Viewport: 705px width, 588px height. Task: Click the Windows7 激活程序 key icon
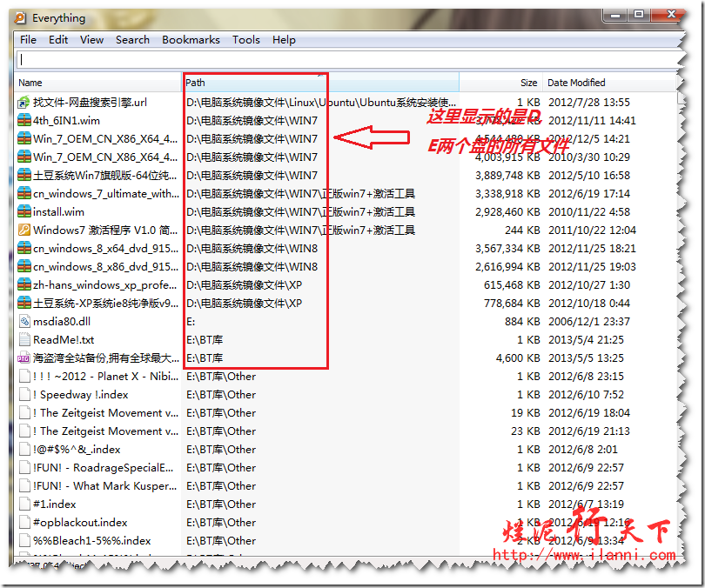pyautogui.click(x=23, y=231)
